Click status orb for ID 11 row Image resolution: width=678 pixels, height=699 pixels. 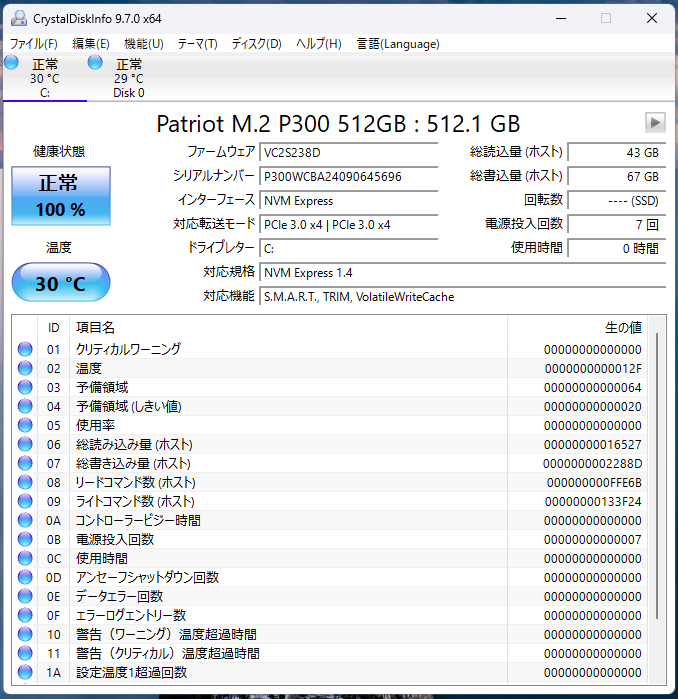[25, 654]
